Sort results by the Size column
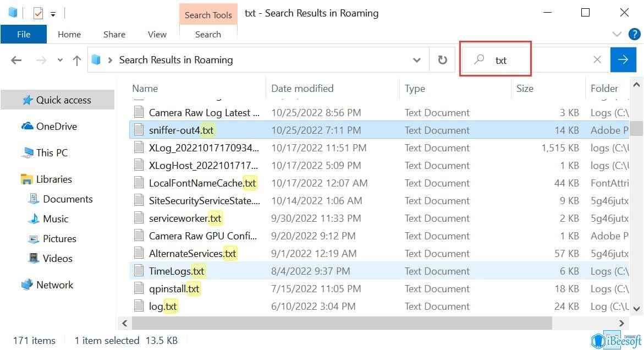This screenshot has width=644, height=350. [524, 88]
